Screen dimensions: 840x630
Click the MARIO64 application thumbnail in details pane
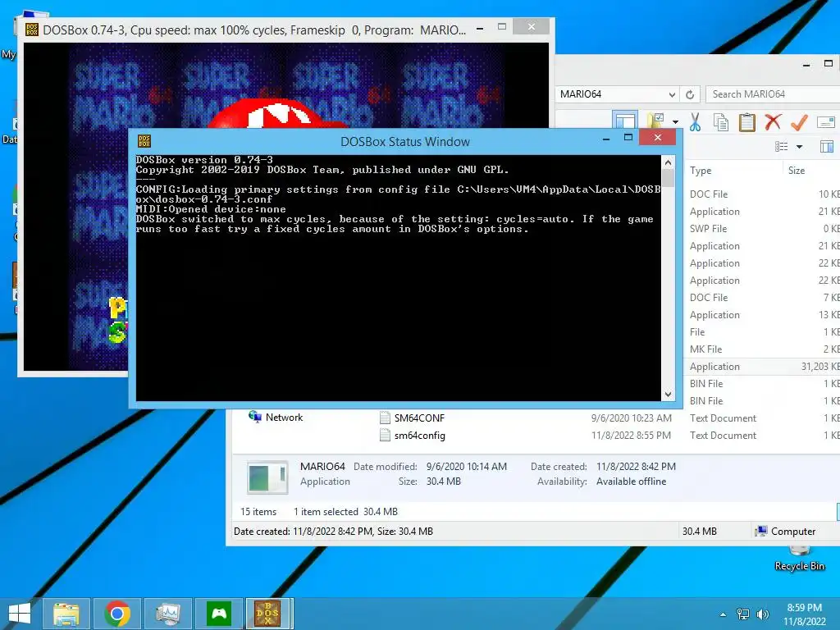pyautogui.click(x=267, y=477)
